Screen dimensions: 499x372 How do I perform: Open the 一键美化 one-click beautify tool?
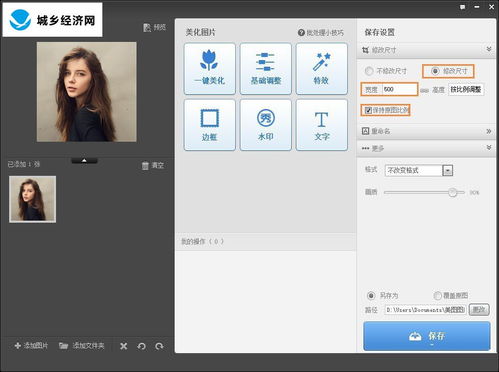209,69
